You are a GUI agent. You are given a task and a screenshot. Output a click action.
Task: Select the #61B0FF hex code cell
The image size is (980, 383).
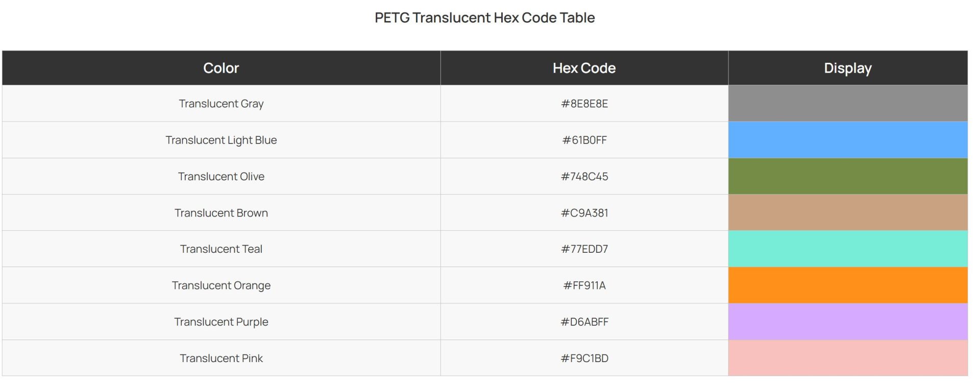coord(584,140)
